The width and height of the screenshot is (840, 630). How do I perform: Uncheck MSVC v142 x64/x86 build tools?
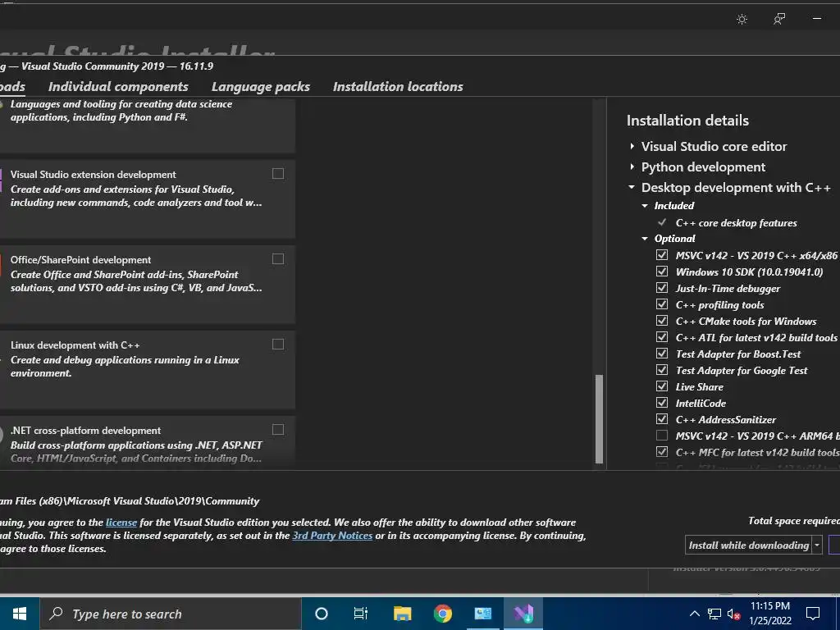coord(662,255)
